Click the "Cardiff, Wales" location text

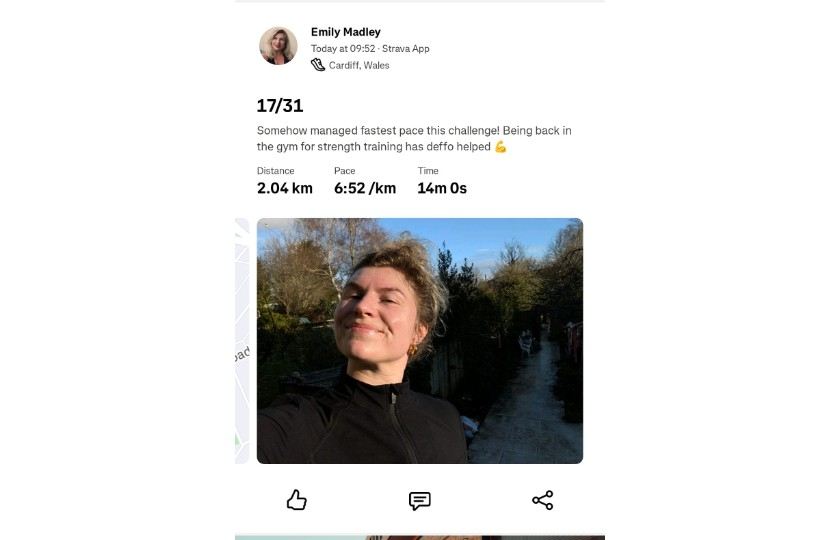tap(359, 65)
